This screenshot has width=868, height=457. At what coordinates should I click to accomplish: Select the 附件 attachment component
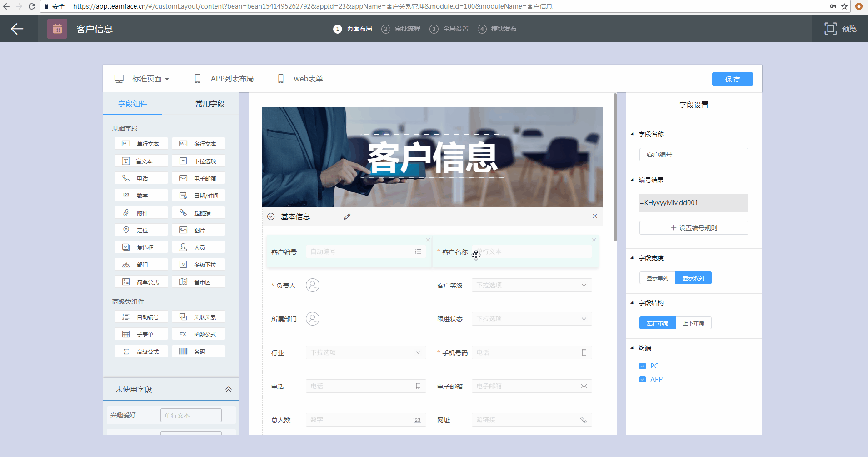[x=141, y=213]
